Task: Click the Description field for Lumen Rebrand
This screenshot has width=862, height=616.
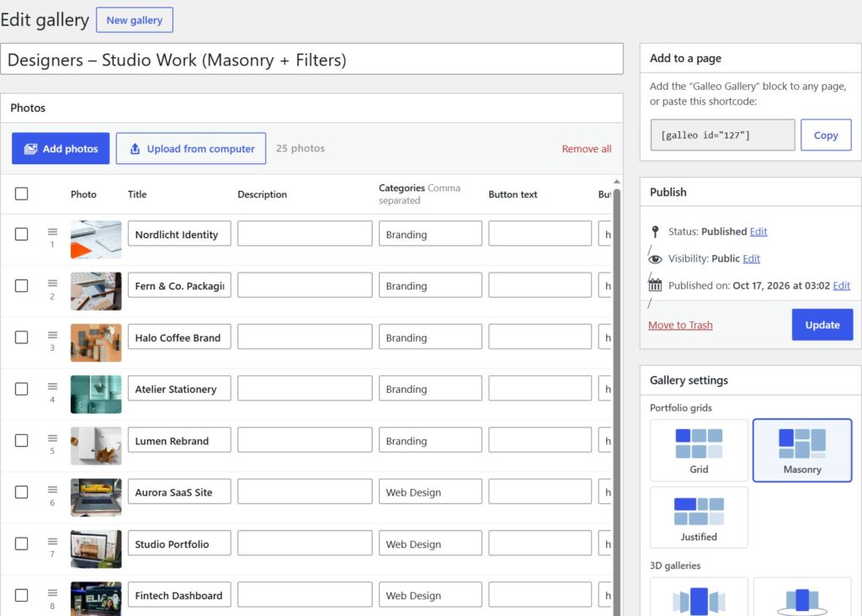Action: (305, 441)
